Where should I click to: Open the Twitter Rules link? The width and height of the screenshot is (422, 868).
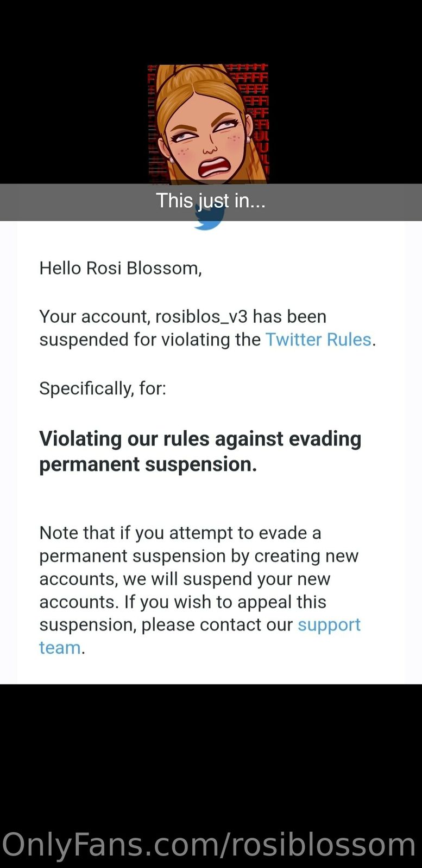[318, 340]
